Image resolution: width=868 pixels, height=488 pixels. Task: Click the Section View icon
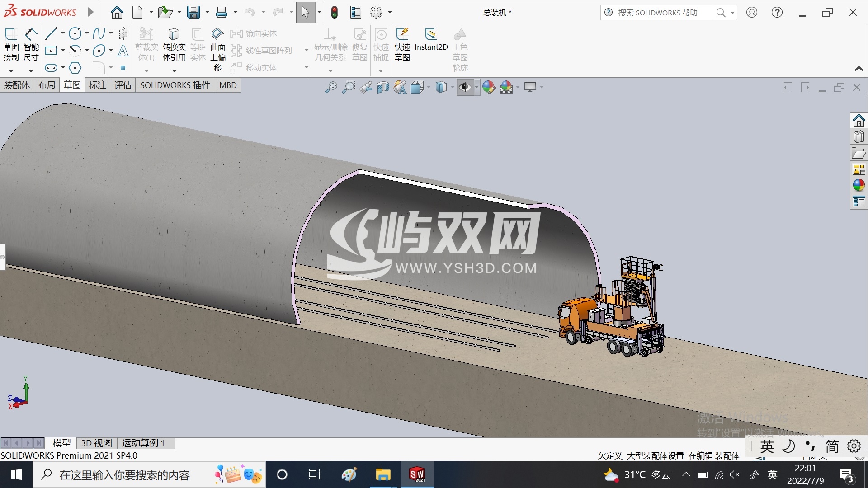tap(383, 87)
